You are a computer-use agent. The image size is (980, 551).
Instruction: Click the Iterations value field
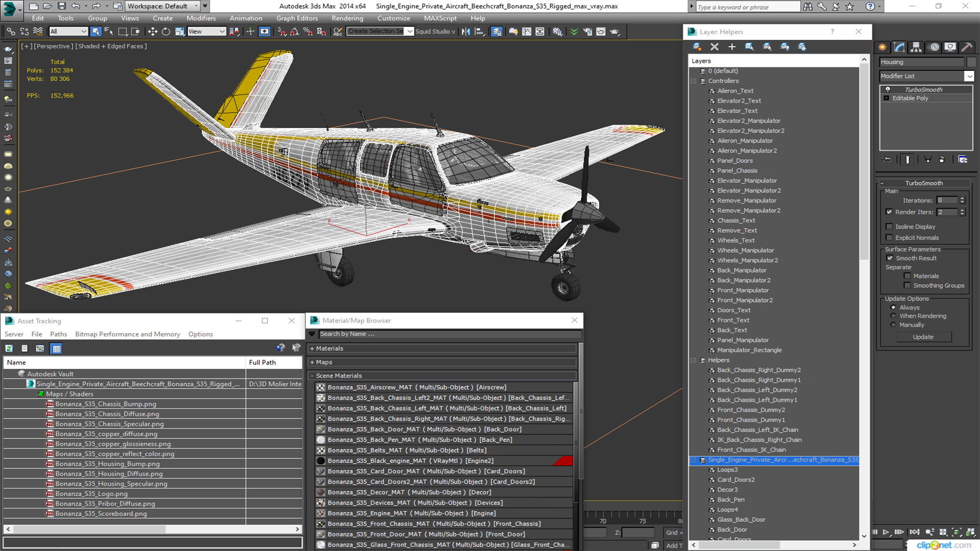(947, 201)
